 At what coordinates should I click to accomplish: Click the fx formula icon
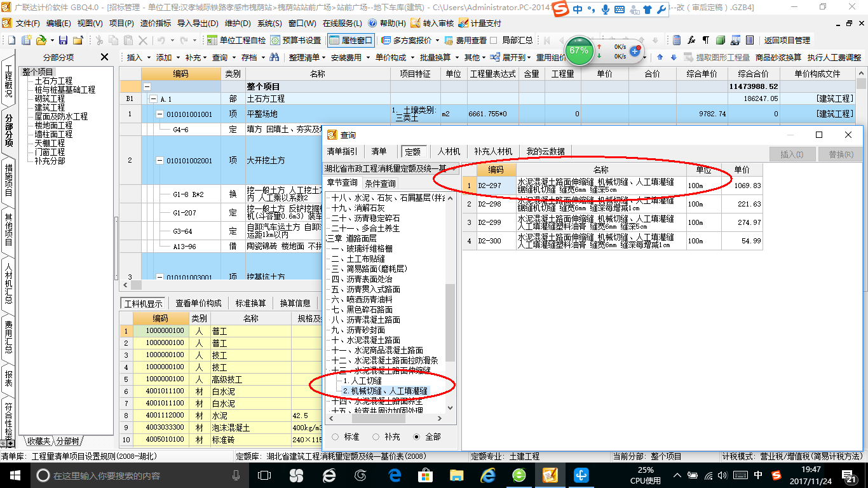pyautogui.click(x=691, y=40)
